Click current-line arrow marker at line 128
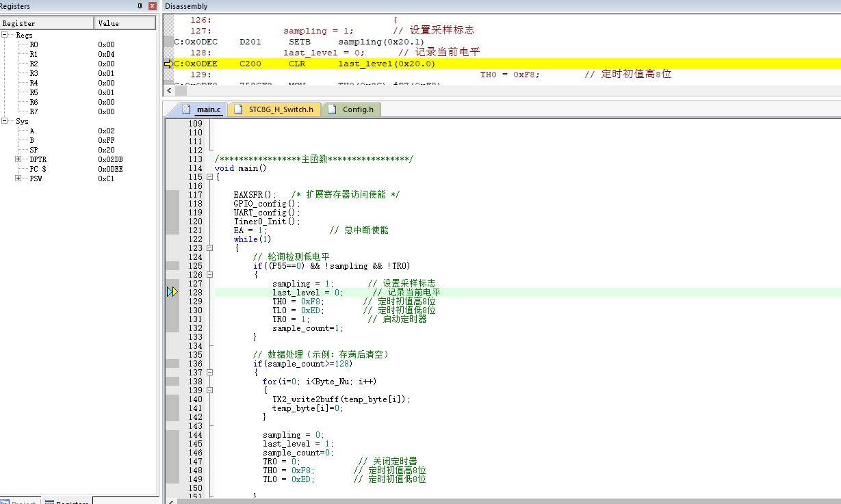Viewport: 841px width, 504px height. click(x=172, y=292)
